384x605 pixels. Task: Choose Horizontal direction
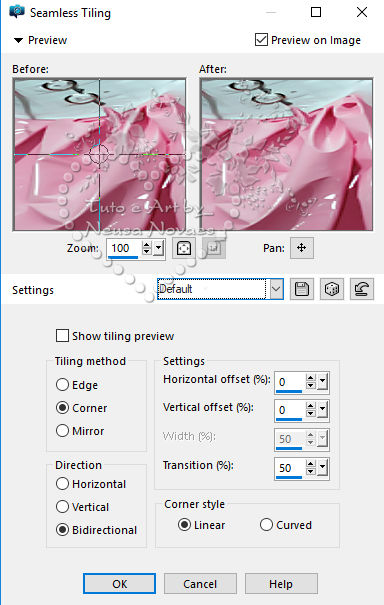(62, 483)
